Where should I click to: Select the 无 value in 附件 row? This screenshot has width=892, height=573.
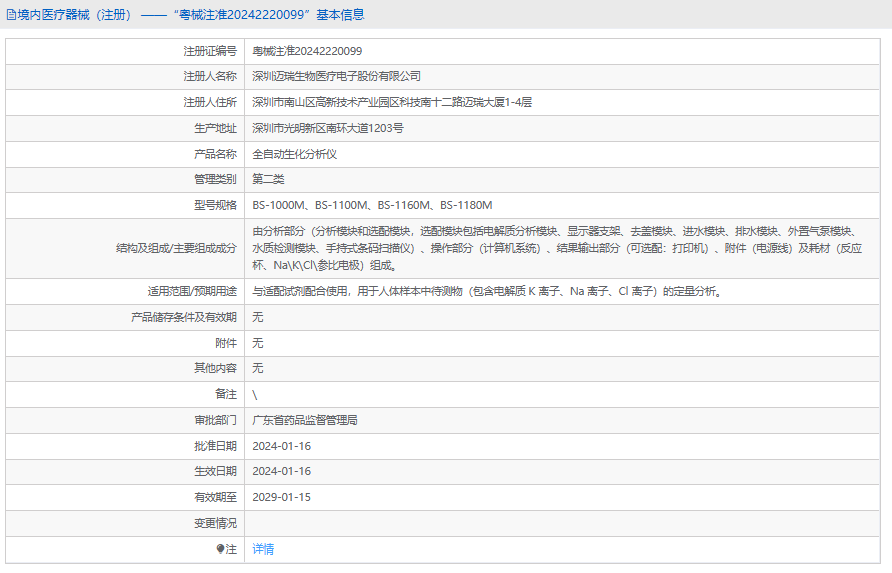coord(258,343)
